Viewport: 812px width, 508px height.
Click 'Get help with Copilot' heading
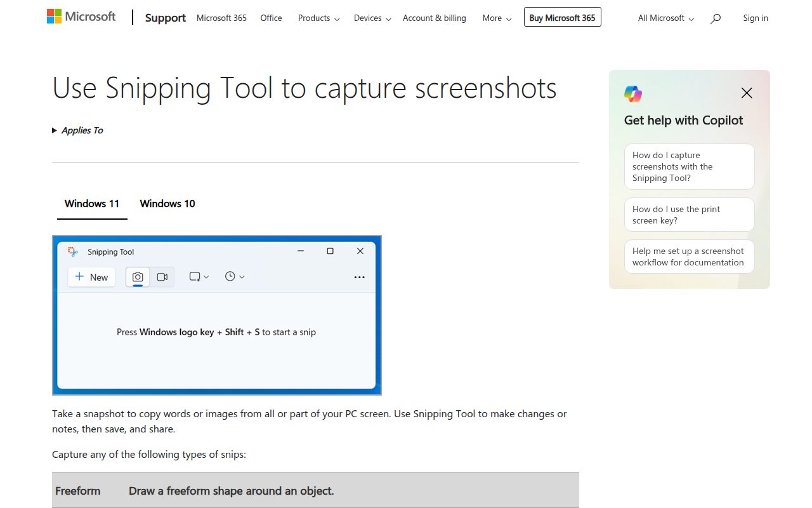684,120
